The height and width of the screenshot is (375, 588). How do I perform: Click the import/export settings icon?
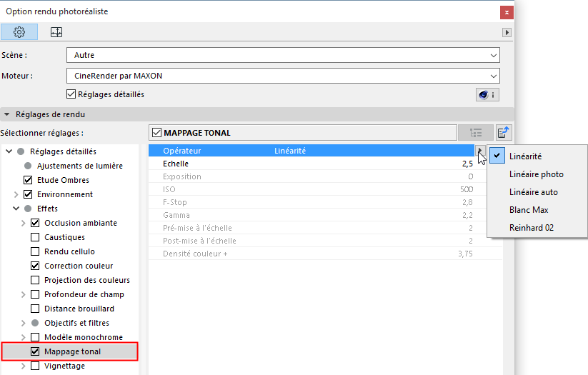503,133
